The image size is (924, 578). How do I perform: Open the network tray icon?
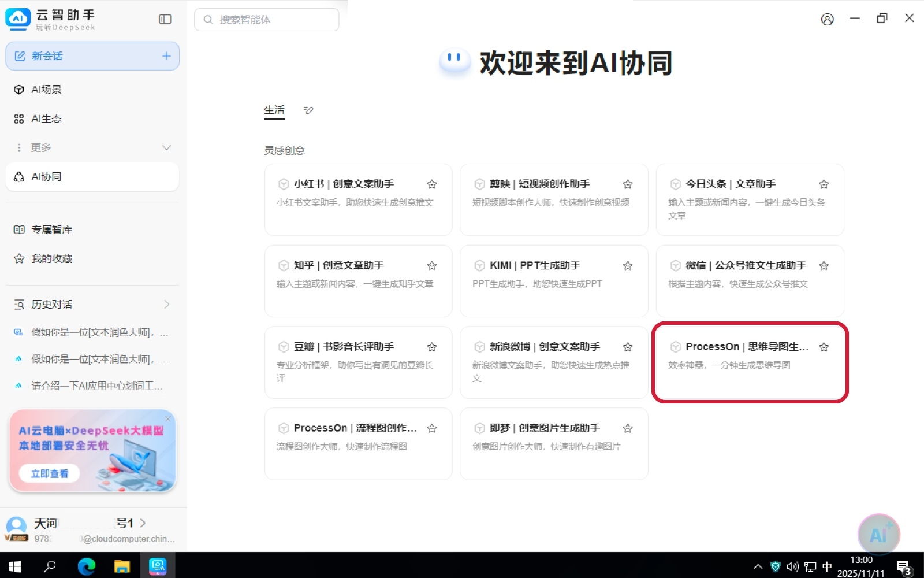click(x=810, y=566)
